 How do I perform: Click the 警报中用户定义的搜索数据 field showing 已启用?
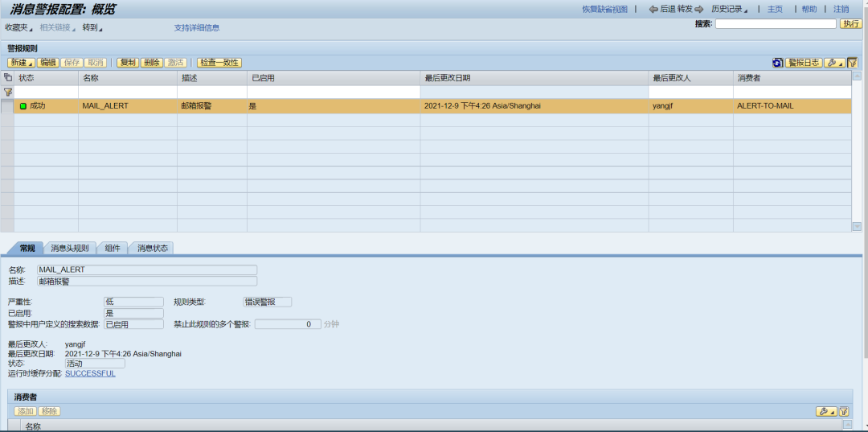pos(134,324)
